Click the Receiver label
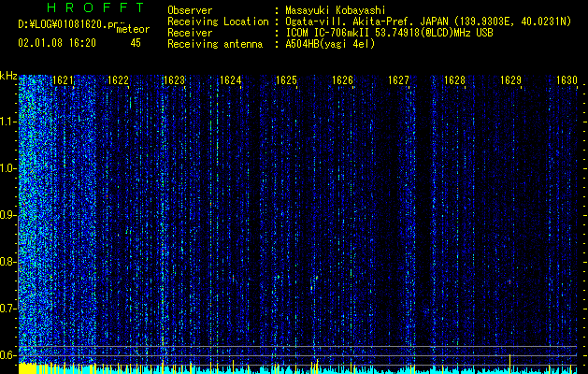 pos(190,33)
